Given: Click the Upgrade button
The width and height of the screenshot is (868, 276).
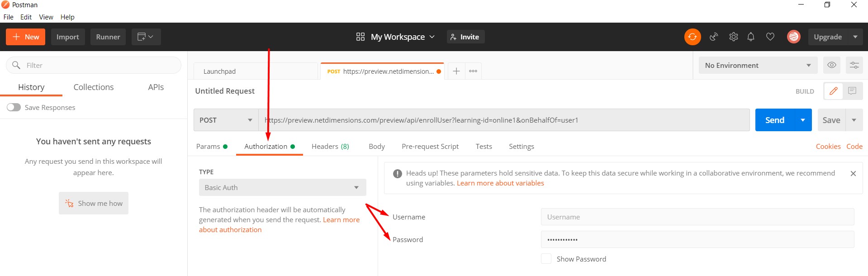Looking at the screenshot, I should tap(828, 37).
